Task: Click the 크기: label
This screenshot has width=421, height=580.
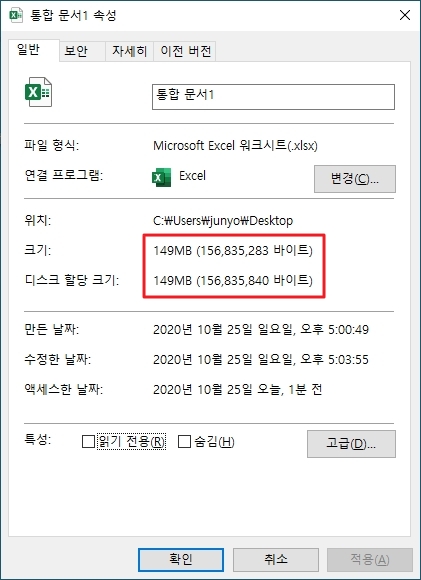Action: point(37,250)
